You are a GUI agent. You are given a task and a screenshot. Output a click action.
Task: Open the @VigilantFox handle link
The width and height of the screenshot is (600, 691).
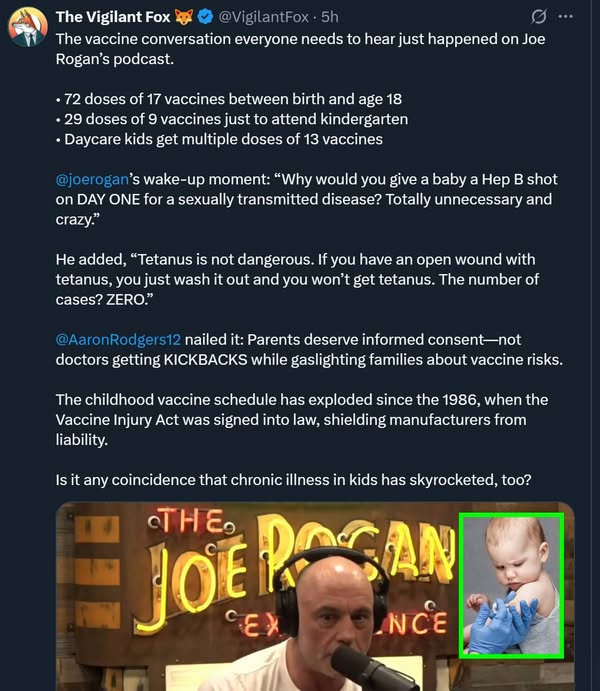tap(263, 17)
